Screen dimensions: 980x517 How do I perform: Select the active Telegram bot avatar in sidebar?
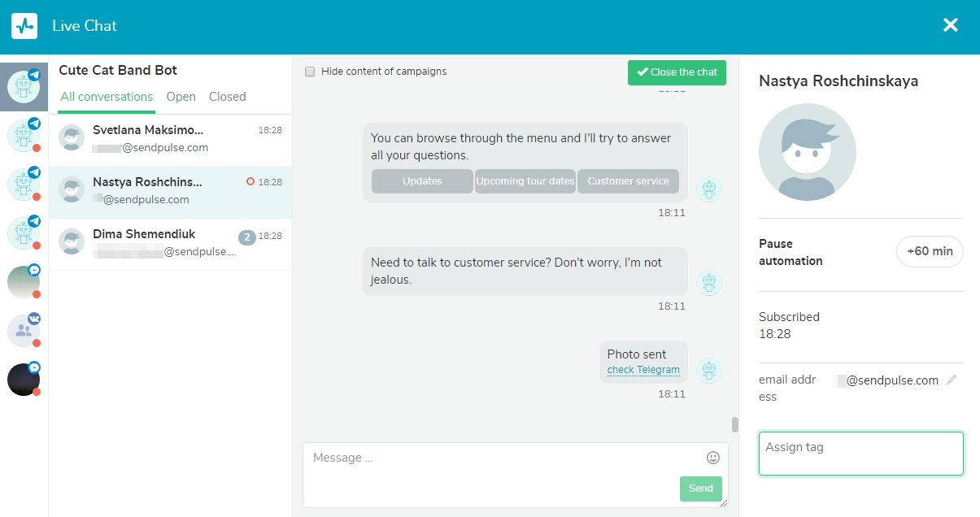click(24, 85)
